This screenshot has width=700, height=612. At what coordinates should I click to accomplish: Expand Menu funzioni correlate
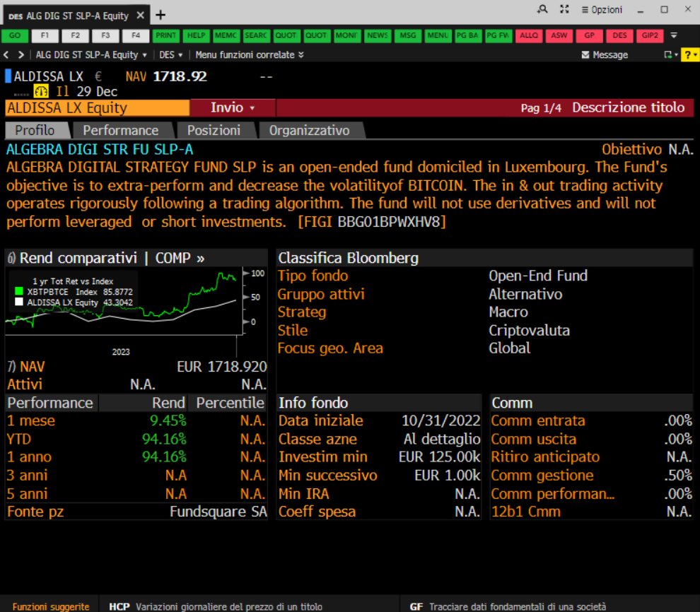pos(250,54)
